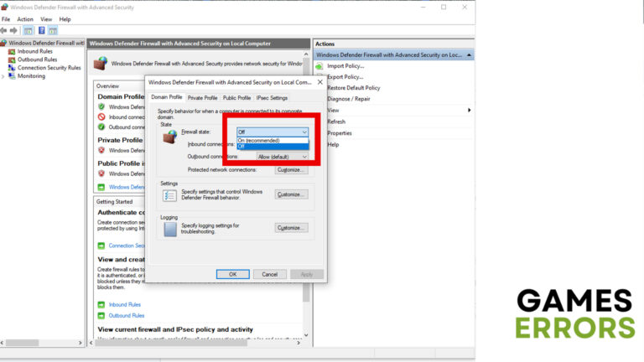Image resolution: width=644 pixels, height=362 pixels.
Task: Open the Action menu
Action: 25,19
